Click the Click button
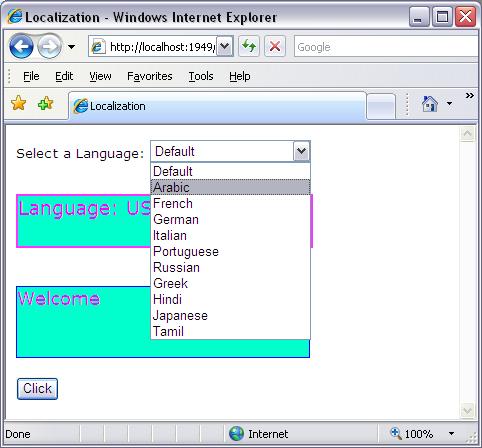This screenshot has height=448, width=482. [x=37, y=389]
